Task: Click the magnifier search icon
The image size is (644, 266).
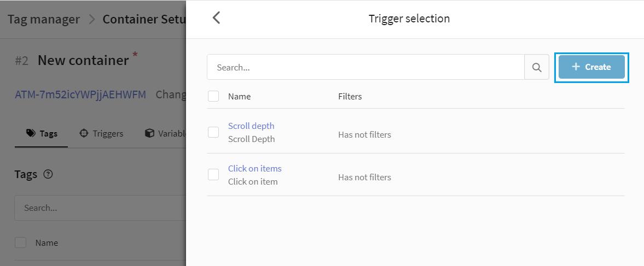Action: pos(536,67)
